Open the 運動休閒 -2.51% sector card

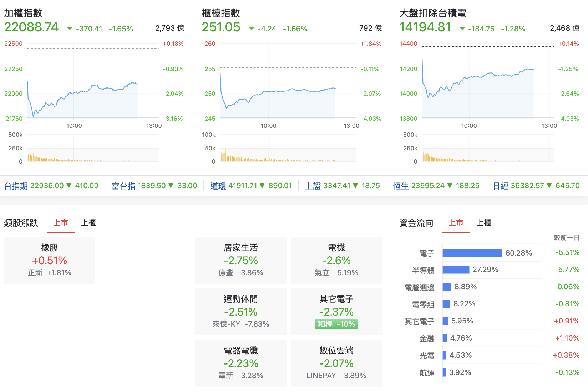pos(241,312)
